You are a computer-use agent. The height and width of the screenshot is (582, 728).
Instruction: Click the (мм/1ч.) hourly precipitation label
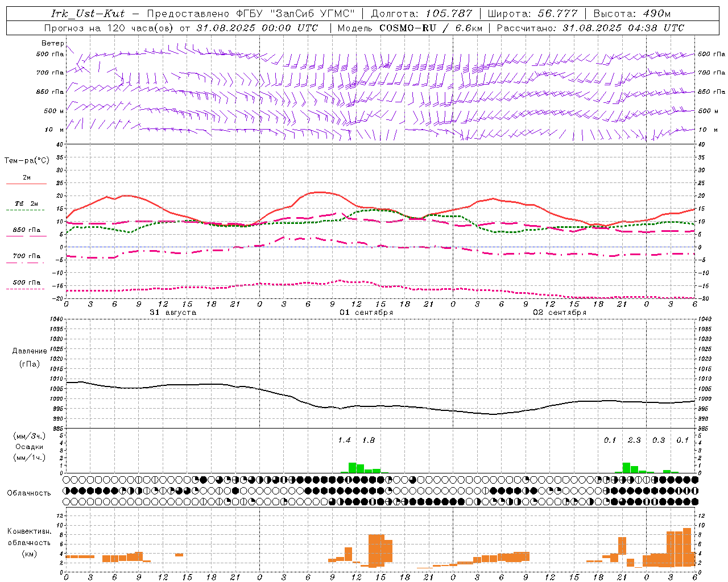(30, 458)
